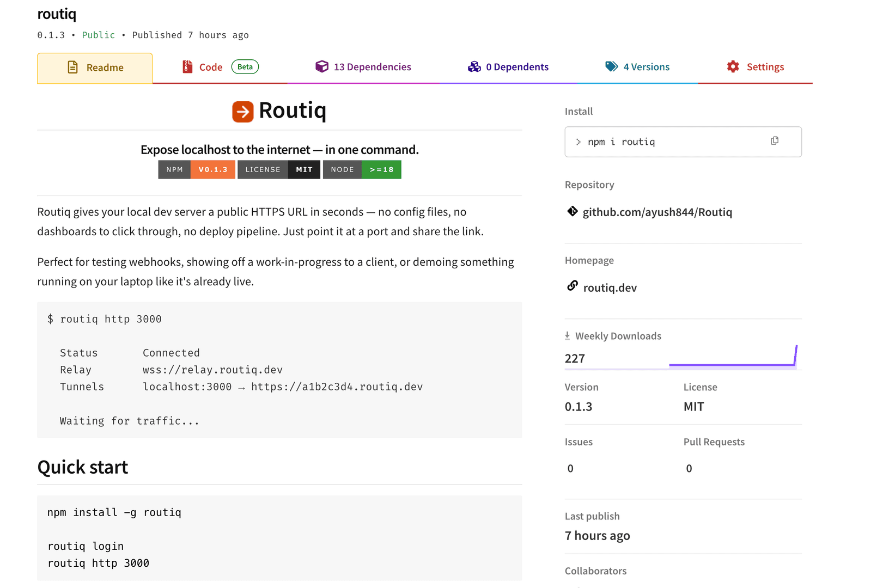Click the Beta badge on Code tab
The width and height of the screenshot is (889, 588).
[x=245, y=67]
